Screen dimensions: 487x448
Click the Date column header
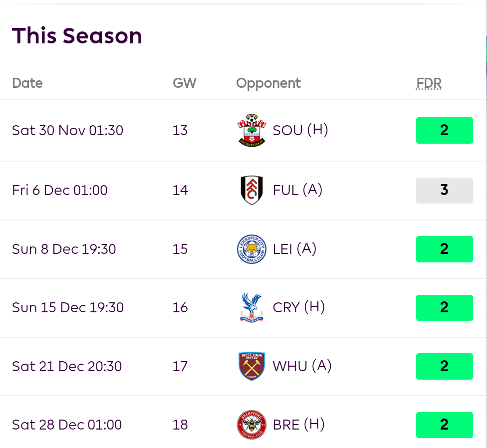point(27,83)
